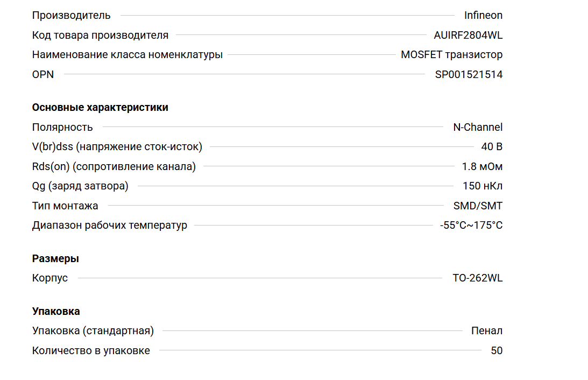Click the Пенал packaging value

(486, 331)
